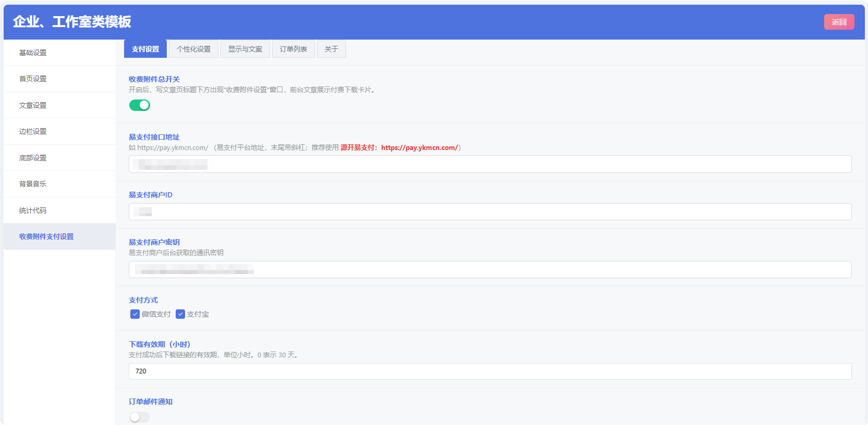Switch to the 支付设置 tab

pos(145,49)
